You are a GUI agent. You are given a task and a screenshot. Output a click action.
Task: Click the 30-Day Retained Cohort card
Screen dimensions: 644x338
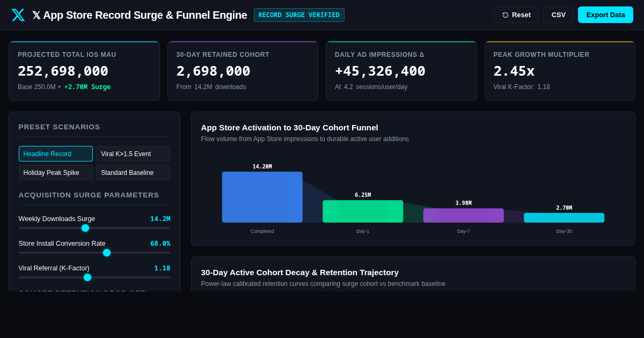point(243,71)
